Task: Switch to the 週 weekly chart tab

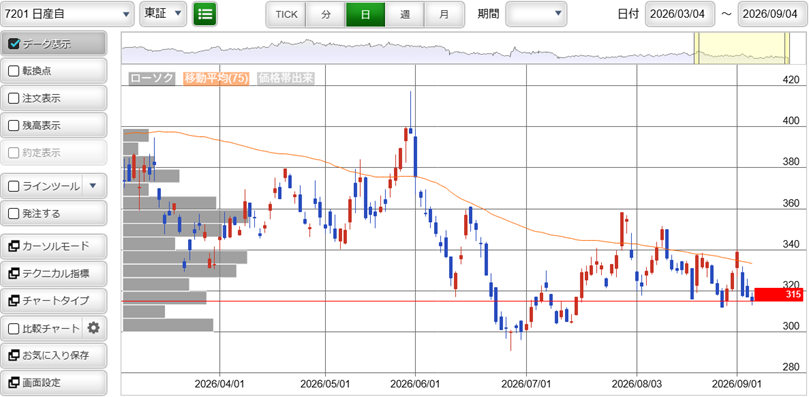Action: point(404,14)
